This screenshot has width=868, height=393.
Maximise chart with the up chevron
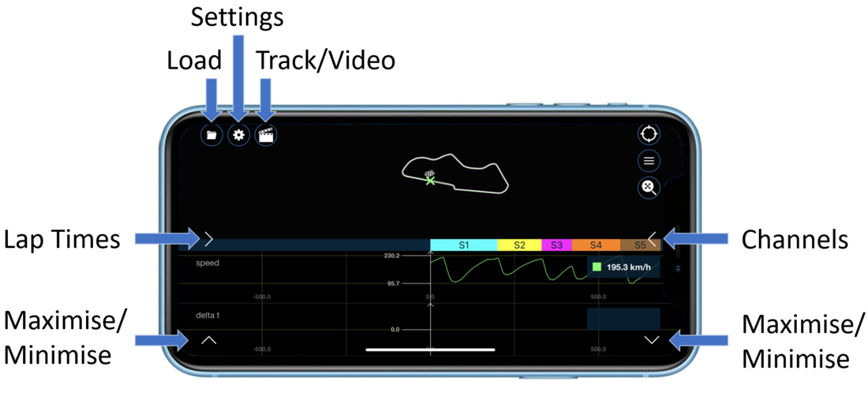click(208, 340)
